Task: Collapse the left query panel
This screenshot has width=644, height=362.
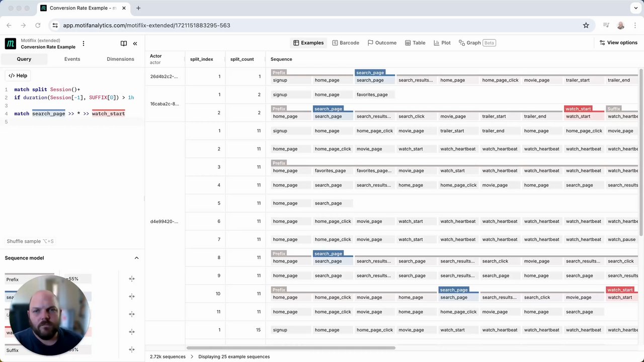Action: pos(135,44)
